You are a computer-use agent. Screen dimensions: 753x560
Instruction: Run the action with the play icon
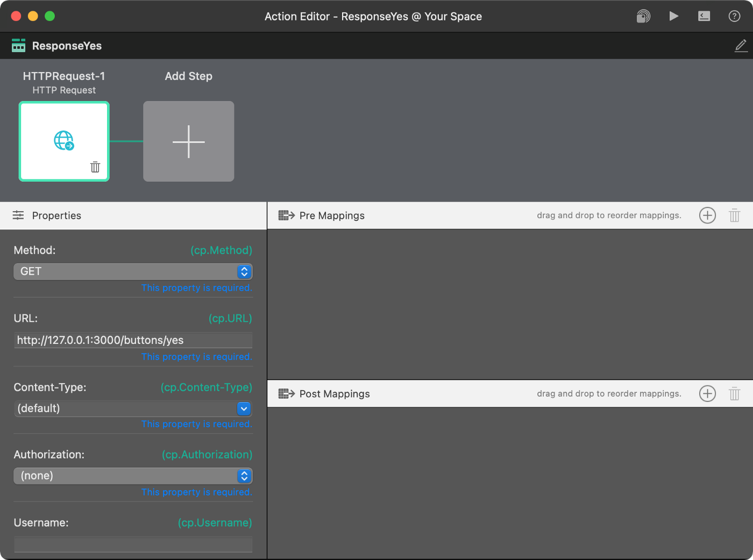673,16
